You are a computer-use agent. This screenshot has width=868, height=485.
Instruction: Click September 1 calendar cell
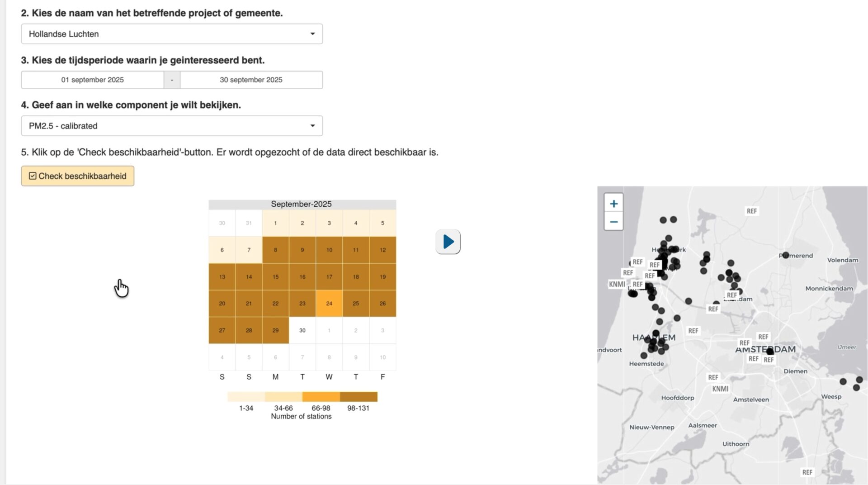[x=275, y=223]
